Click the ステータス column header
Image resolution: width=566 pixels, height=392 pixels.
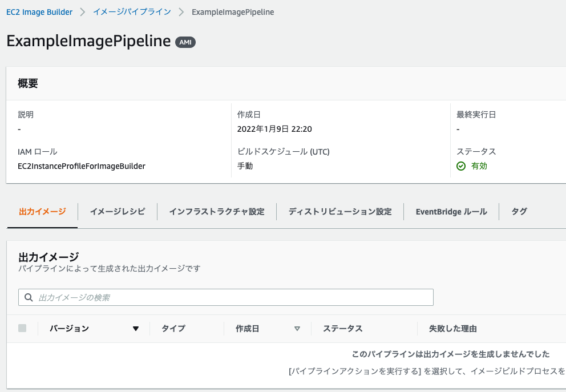(x=343, y=329)
